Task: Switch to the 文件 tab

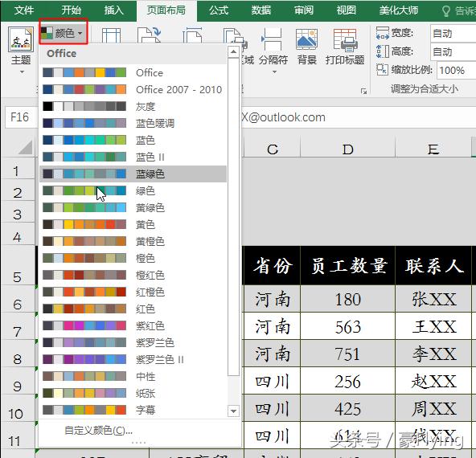Action: (x=23, y=10)
